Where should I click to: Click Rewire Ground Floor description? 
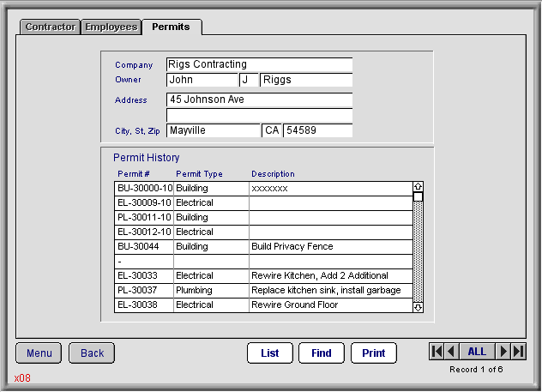point(331,305)
